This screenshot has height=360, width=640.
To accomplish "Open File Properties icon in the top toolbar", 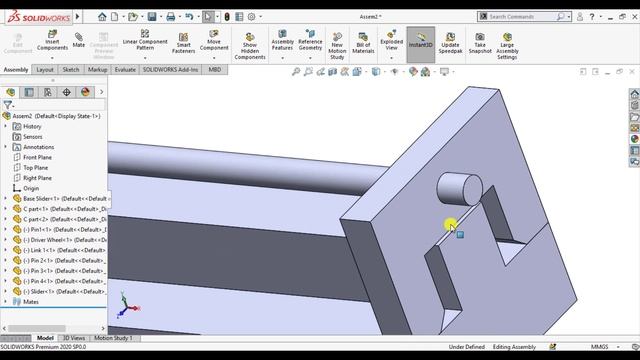I will click(x=239, y=17).
